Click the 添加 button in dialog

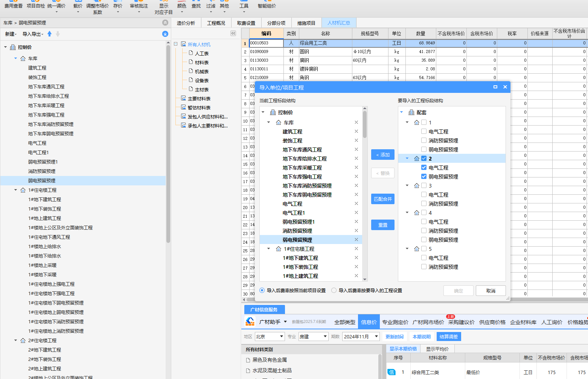pyautogui.click(x=383, y=155)
